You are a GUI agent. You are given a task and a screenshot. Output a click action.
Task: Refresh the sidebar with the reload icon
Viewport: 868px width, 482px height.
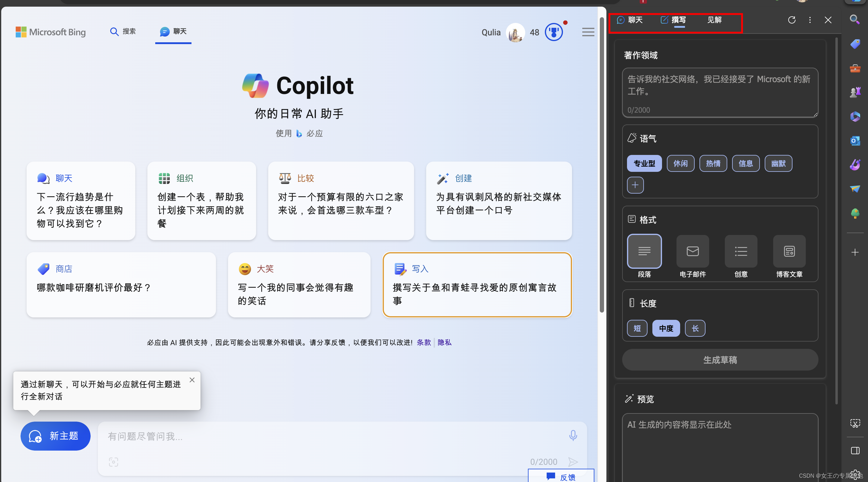coord(792,20)
